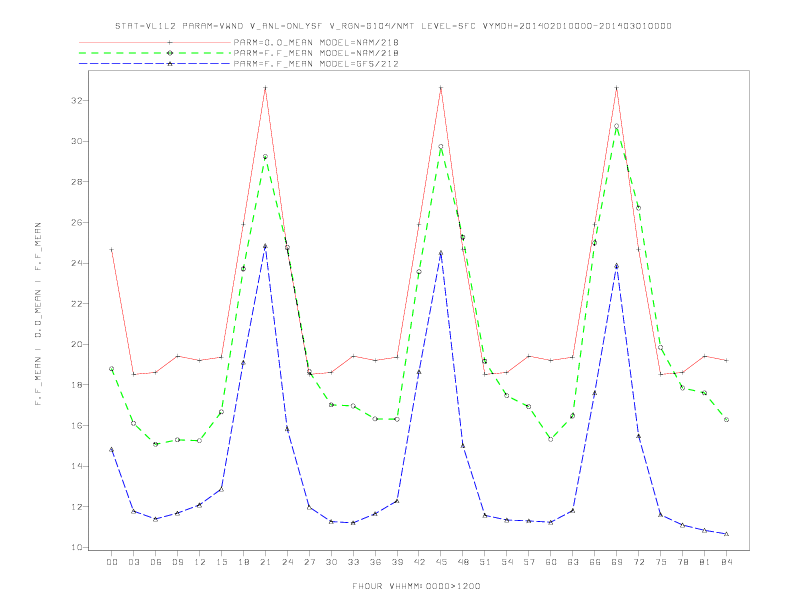Click the x-axis tick label 39
Image resolution: width=792 pixels, height=612 pixels.
tap(397, 562)
